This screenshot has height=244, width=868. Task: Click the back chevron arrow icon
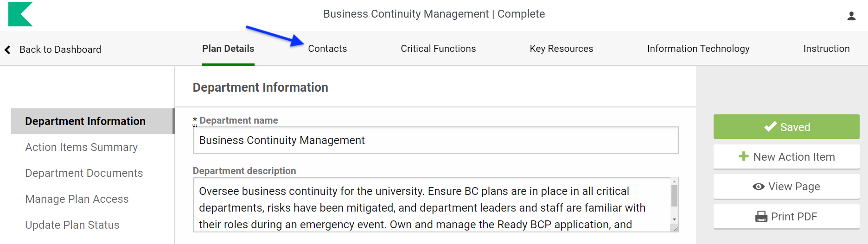pos(7,50)
